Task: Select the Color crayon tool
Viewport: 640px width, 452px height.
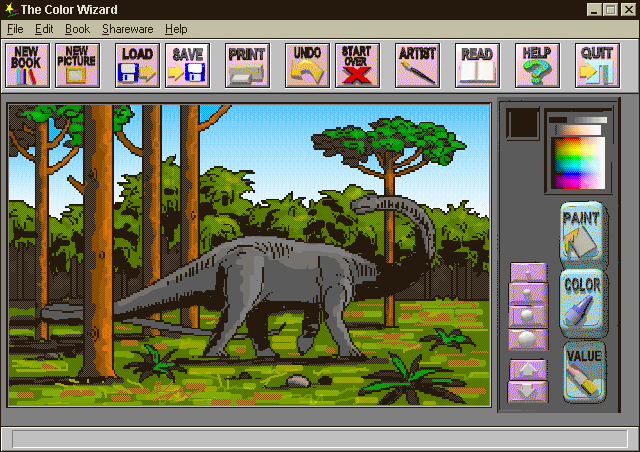Action: pyautogui.click(x=583, y=303)
